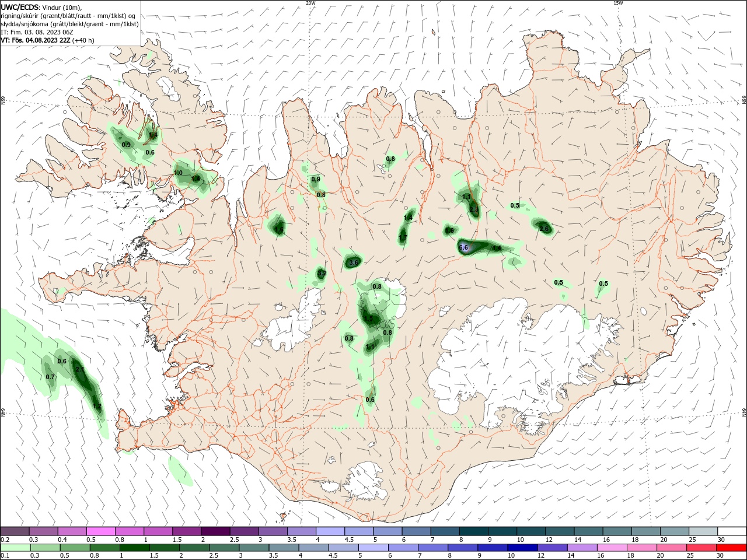Click the valid time line 'VT: Fös. 04.08.2023 22Z (+40 h)'
The width and height of the screenshot is (747, 560).
[47, 40]
